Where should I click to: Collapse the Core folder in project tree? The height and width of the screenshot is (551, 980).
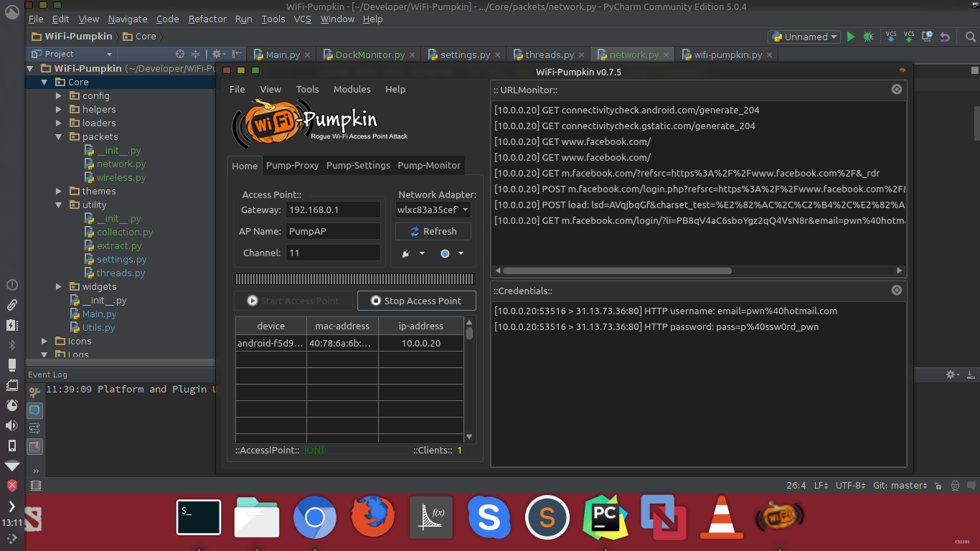pos(44,83)
